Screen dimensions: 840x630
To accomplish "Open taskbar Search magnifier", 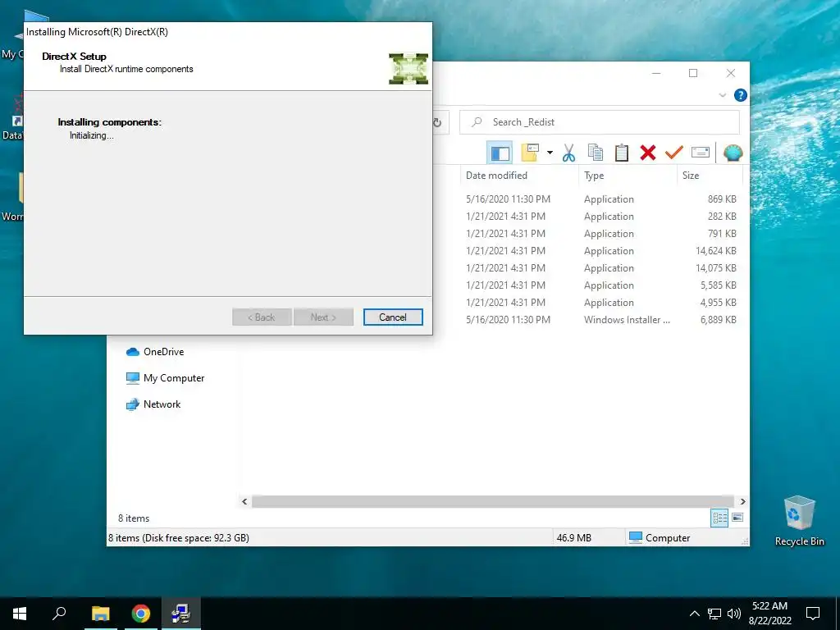I will (x=59, y=614).
